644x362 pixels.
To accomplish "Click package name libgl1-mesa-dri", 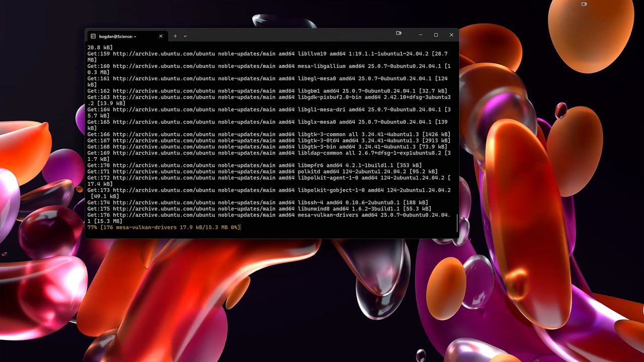I will tap(321, 110).
